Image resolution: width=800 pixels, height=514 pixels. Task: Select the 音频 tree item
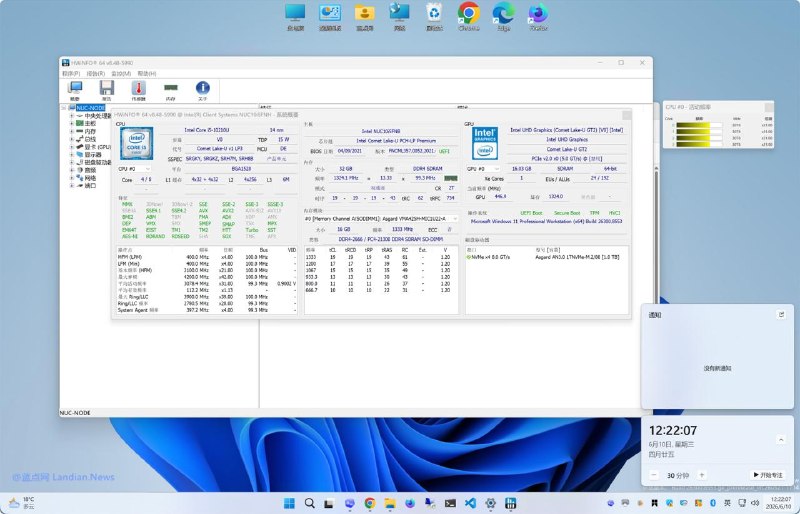[x=90, y=170]
